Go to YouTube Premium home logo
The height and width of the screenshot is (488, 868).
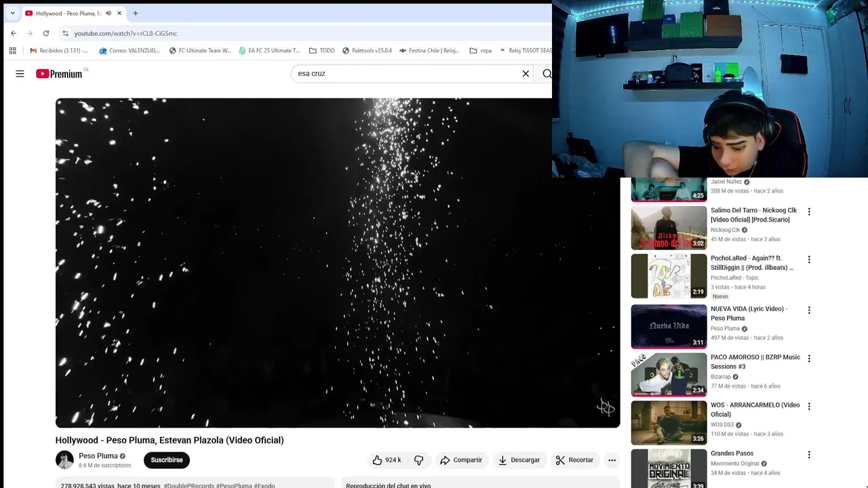59,73
